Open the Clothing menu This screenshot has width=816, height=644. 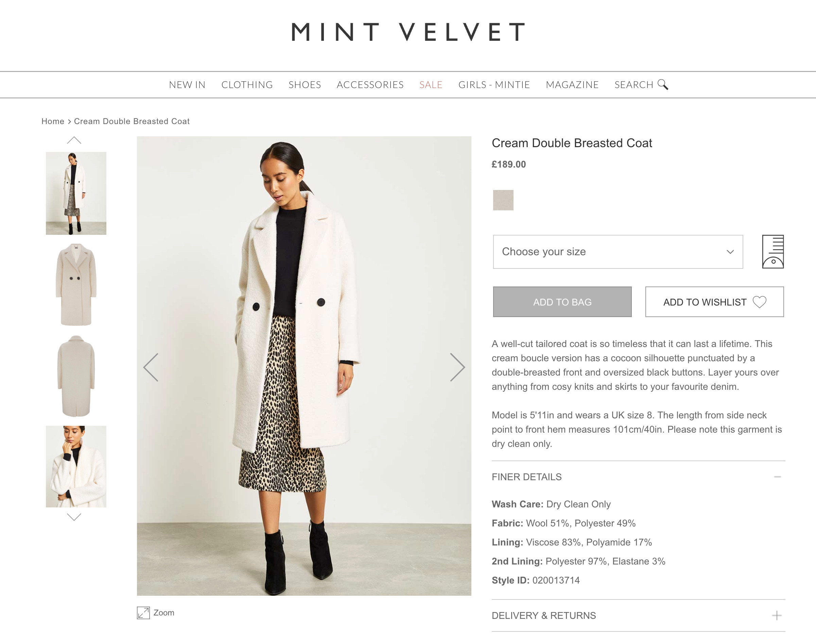pos(247,85)
